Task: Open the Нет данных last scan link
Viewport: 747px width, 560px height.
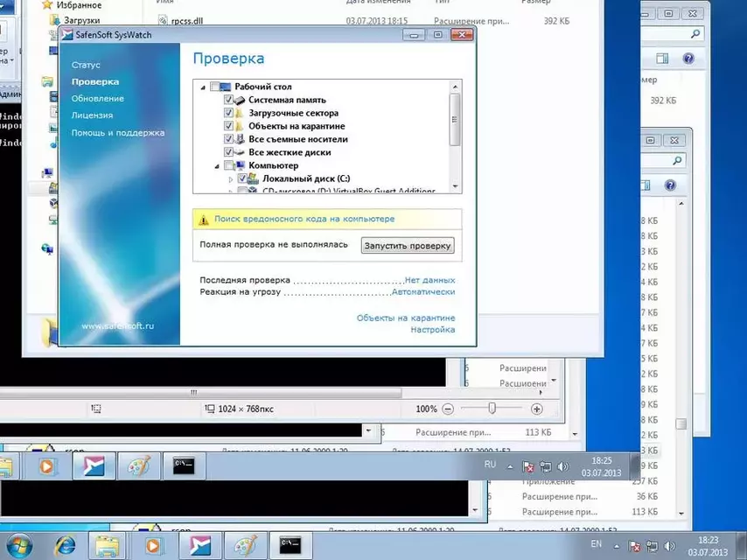Action: (429, 280)
